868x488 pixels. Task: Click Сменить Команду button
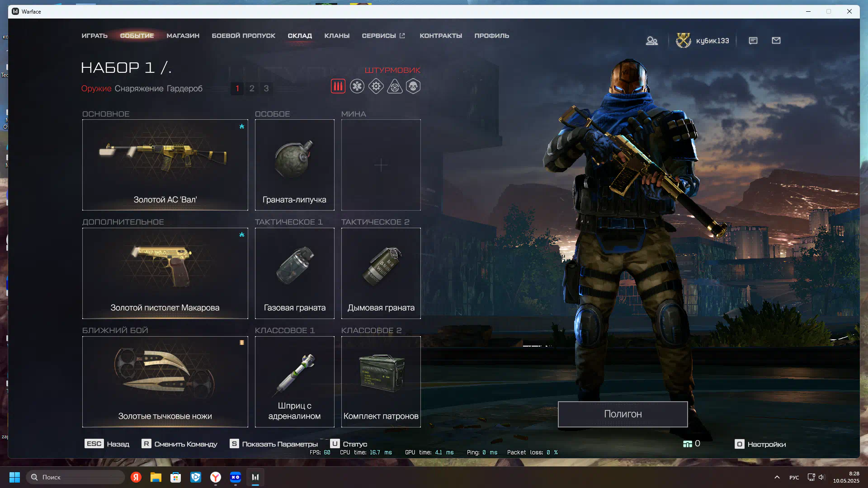click(179, 444)
